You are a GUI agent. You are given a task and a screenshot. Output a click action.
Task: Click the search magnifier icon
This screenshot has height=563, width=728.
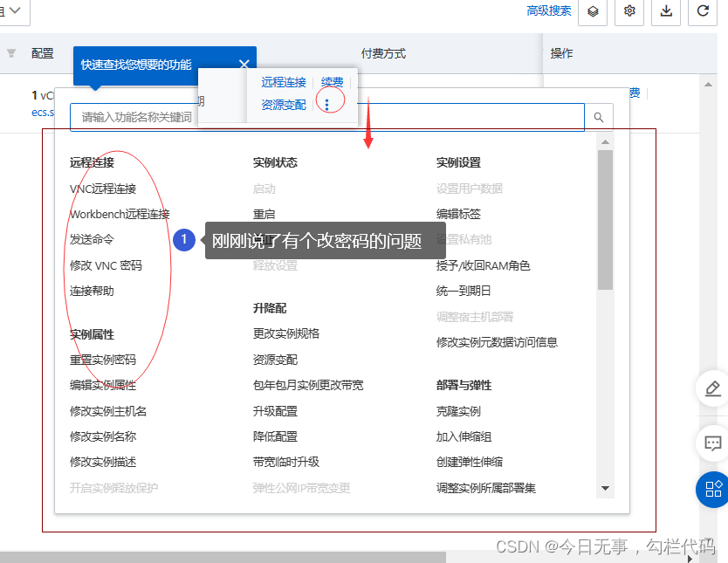tap(599, 118)
